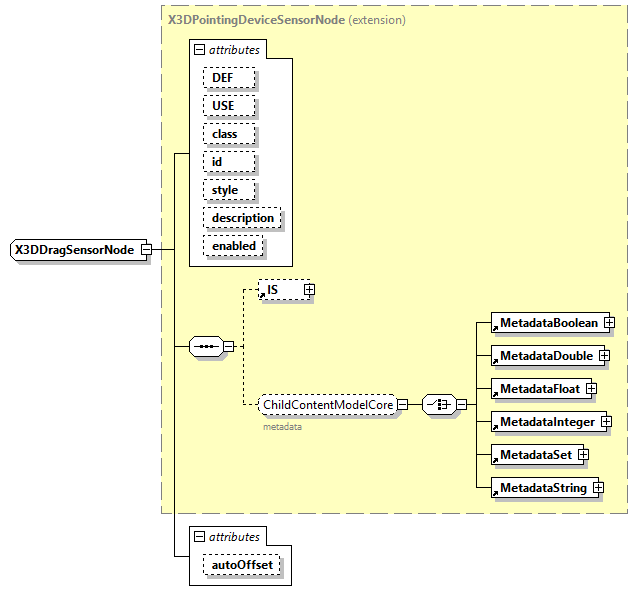Image resolution: width=638 pixels, height=605 pixels.
Task: Collapse the sequence compositor node
Action: (x=229, y=347)
